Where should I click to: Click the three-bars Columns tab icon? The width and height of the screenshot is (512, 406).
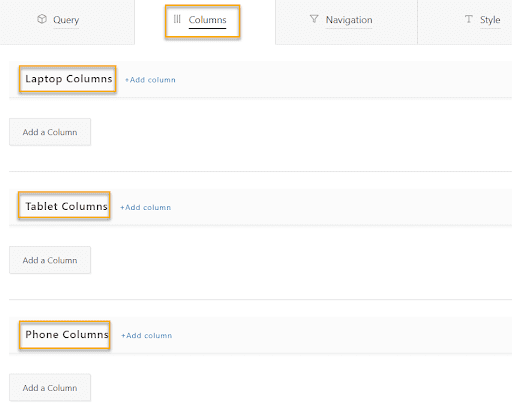[177, 19]
